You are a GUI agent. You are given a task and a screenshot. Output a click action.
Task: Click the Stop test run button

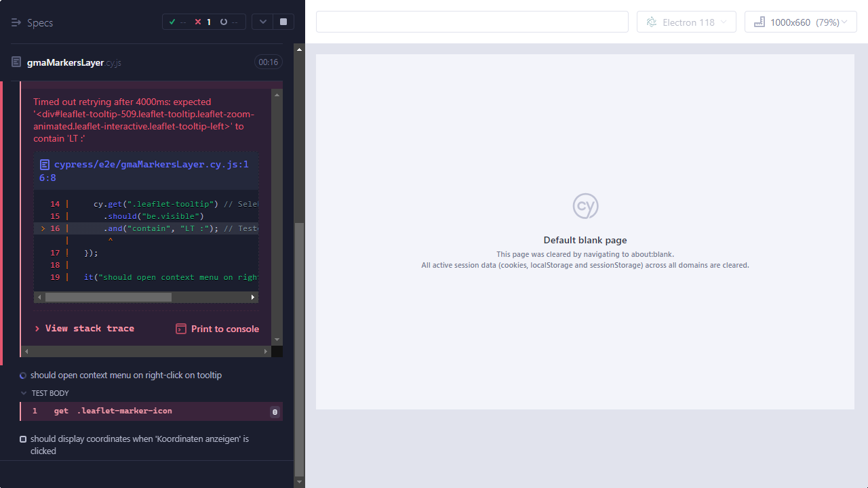pyautogui.click(x=283, y=22)
